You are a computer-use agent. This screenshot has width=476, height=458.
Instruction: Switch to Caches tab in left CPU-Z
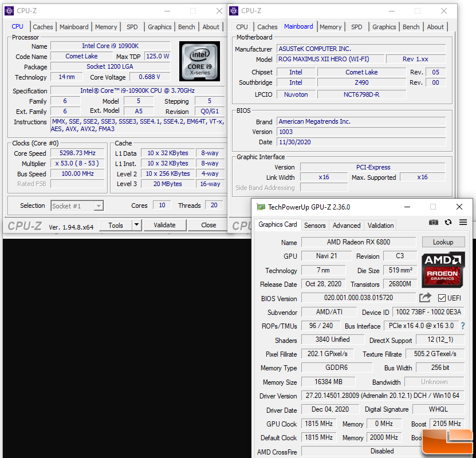click(x=43, y=27)
